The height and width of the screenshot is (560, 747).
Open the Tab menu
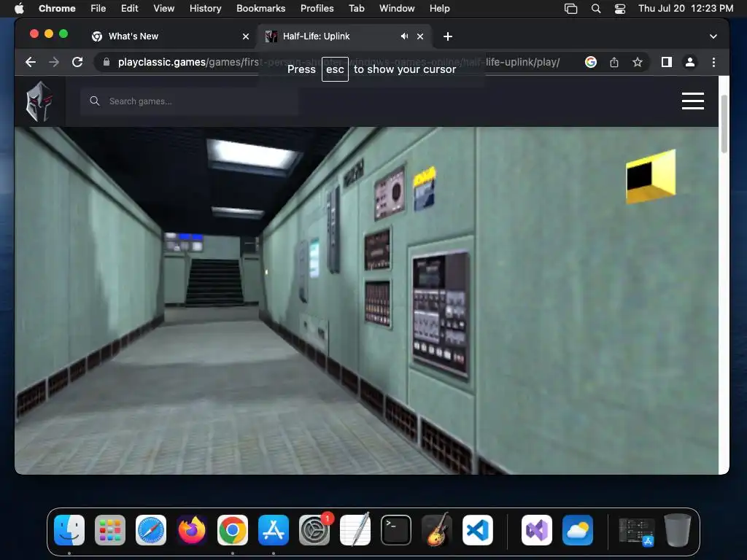[x=356, y=8]
